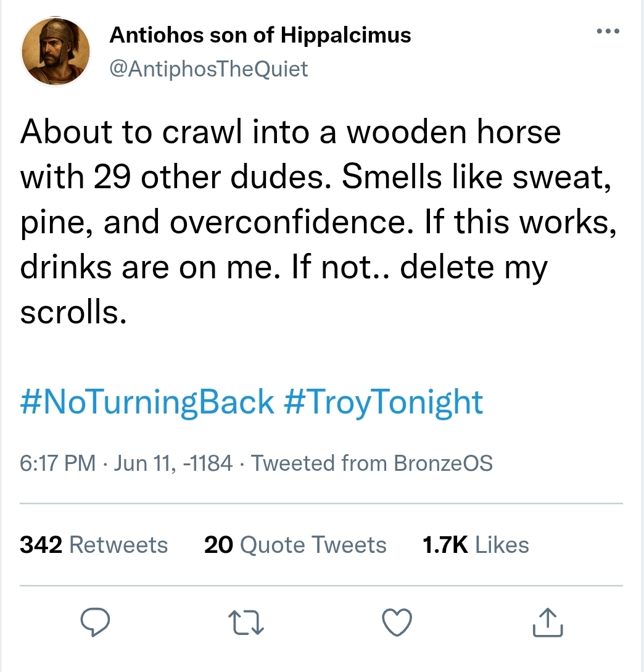Open Antiohos son of Hippalcimus profile name
Viewport: 644px width, 672px height.
click(x=260, y=35)
